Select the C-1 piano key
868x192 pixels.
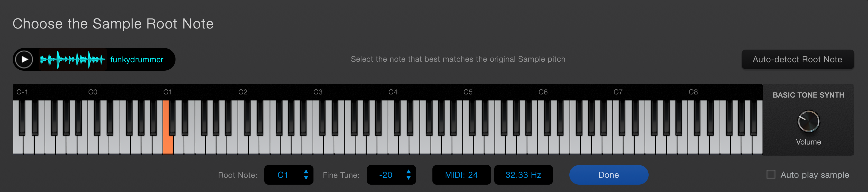[x=18, y=145]
